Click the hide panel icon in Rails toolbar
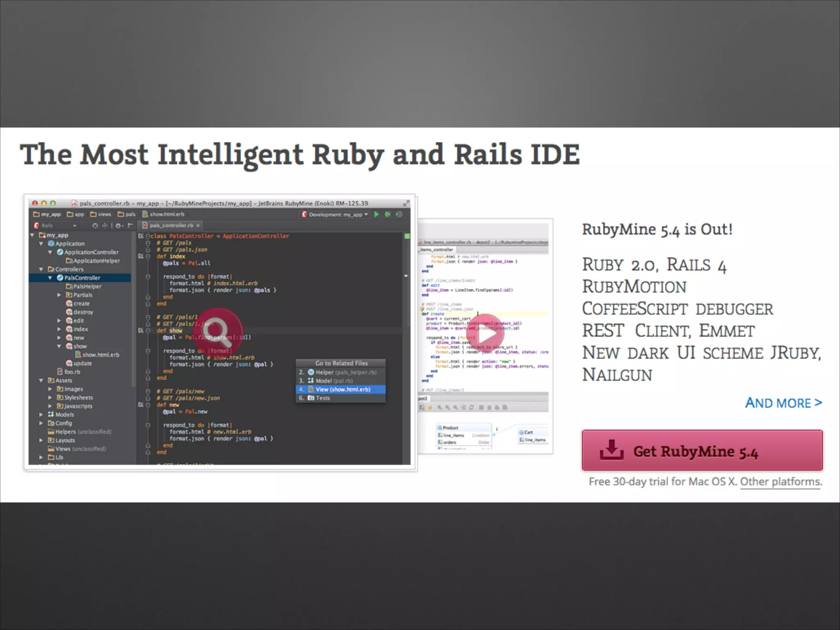The height and width of the screenshot is (630, 840). click(x=130, y=225)
